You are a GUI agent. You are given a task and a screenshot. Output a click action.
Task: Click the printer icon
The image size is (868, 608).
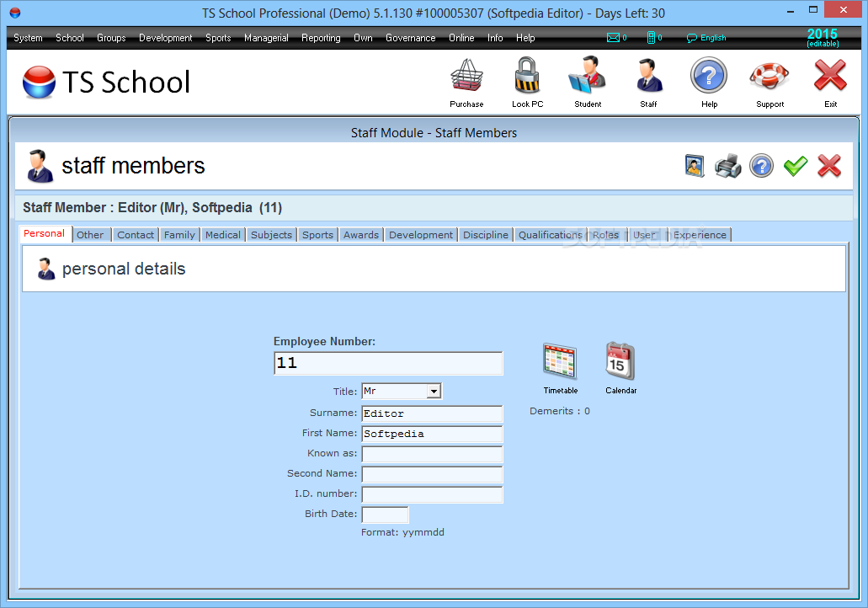pos(728,166)
